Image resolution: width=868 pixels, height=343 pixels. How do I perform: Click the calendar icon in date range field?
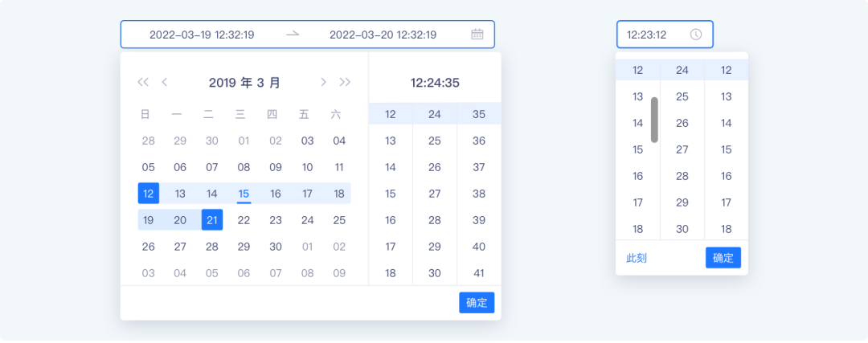click(x=477, y=34)
